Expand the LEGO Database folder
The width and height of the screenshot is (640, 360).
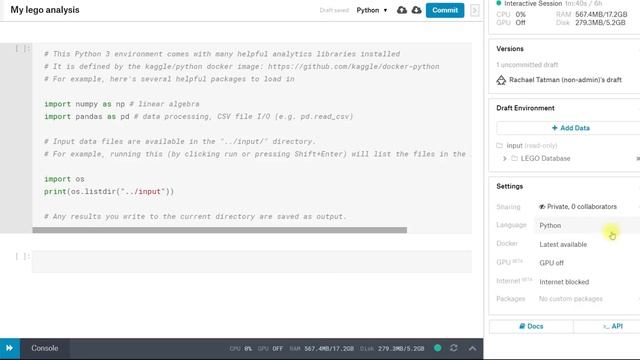[x=504, y=158]
